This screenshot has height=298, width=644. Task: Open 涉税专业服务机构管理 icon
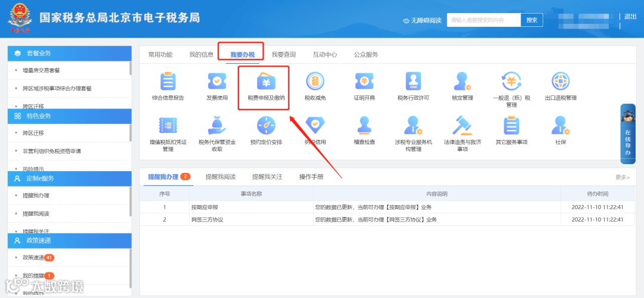coord(414,126)
